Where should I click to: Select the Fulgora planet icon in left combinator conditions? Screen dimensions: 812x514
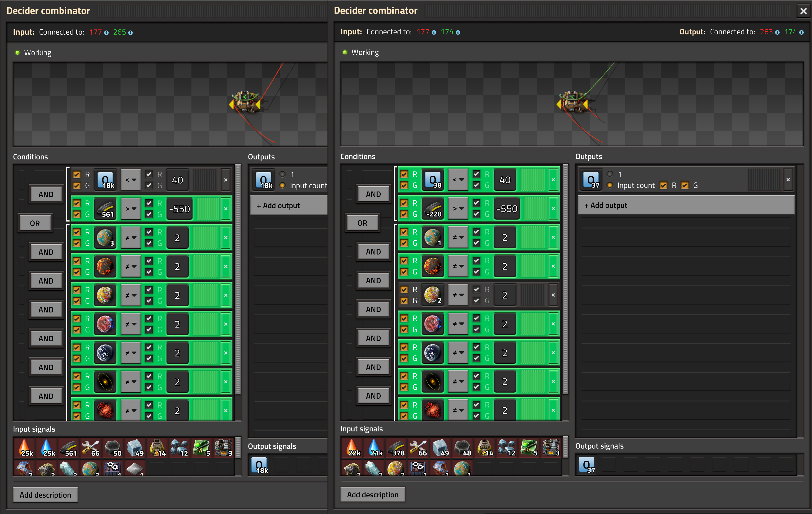click(x=105, y=324)
